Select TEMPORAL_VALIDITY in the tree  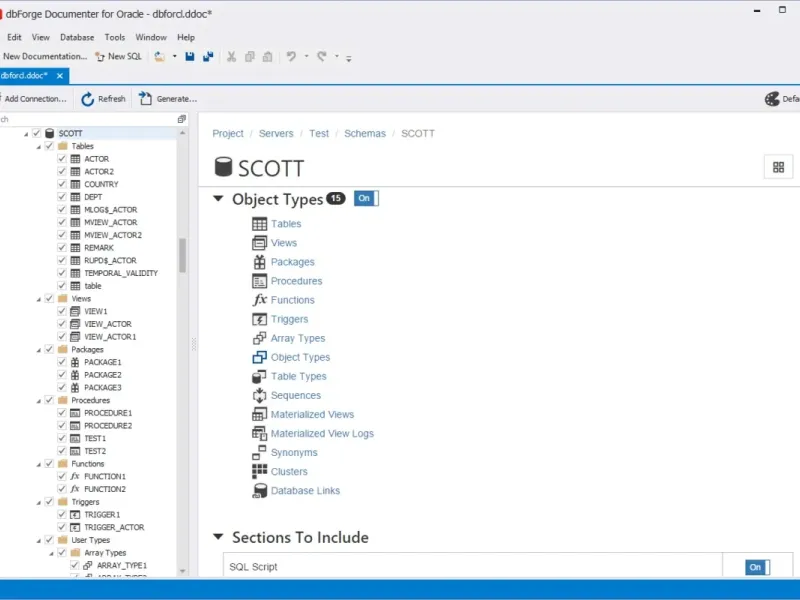click(x=121, y=273)
